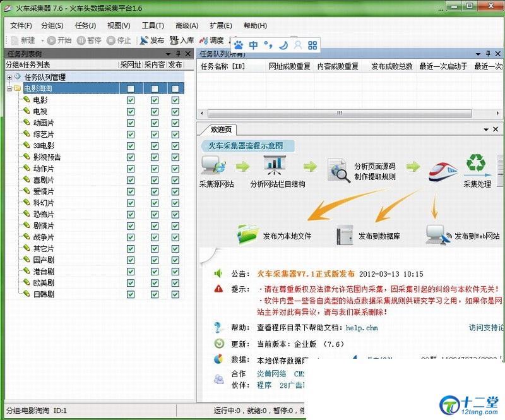Image resolution: width=505 pixels, height=420 pixels.
Task: Click the 任务名称 [ID] column header
Action: tap(223, 66)
